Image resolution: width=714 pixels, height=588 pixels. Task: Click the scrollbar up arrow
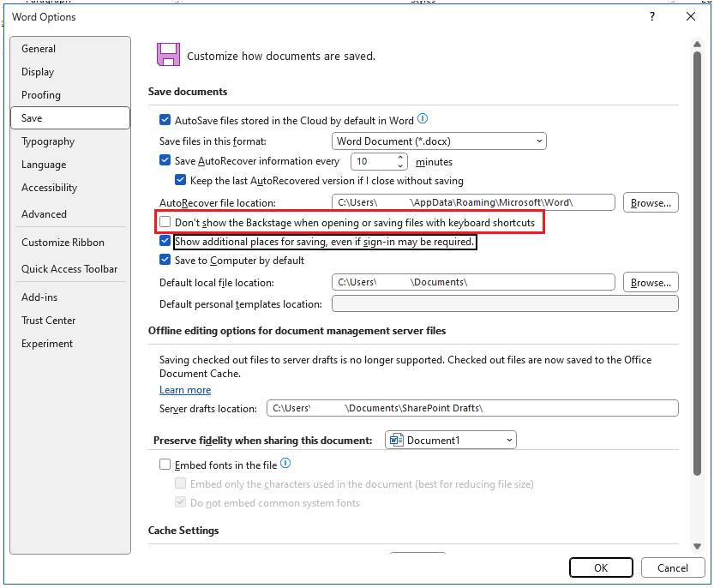pos(697,45)
